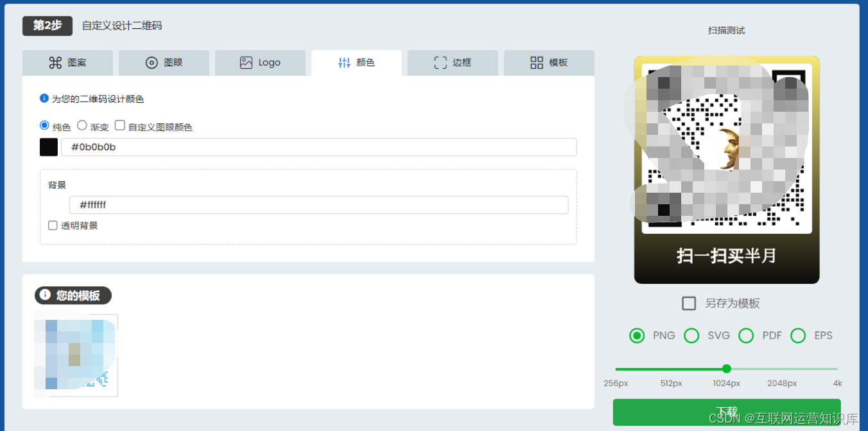868x431 pixels.
Task: Enable 自定义图眼颜色 checkbox
Action: tap(120, 125)
